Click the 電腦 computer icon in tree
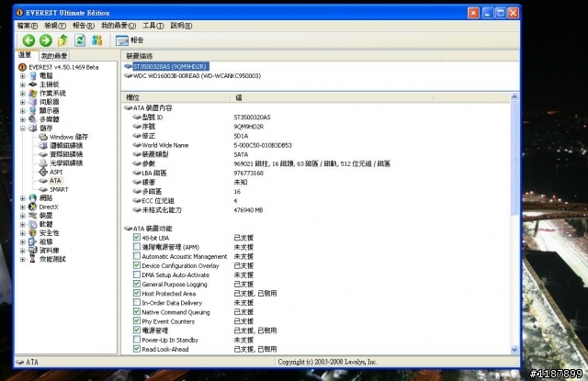588x381 pixels. (33, 76)
